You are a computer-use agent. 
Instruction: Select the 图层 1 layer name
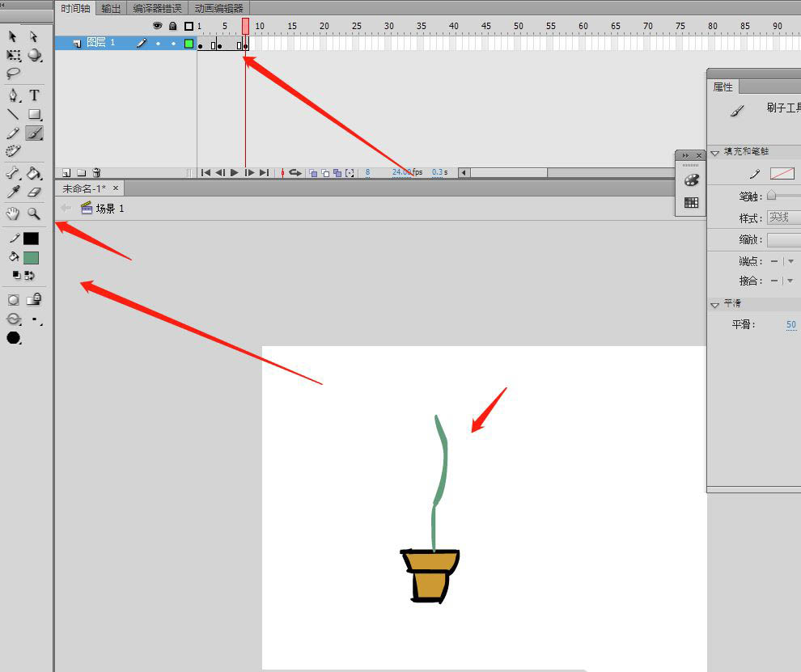point(100,42)
